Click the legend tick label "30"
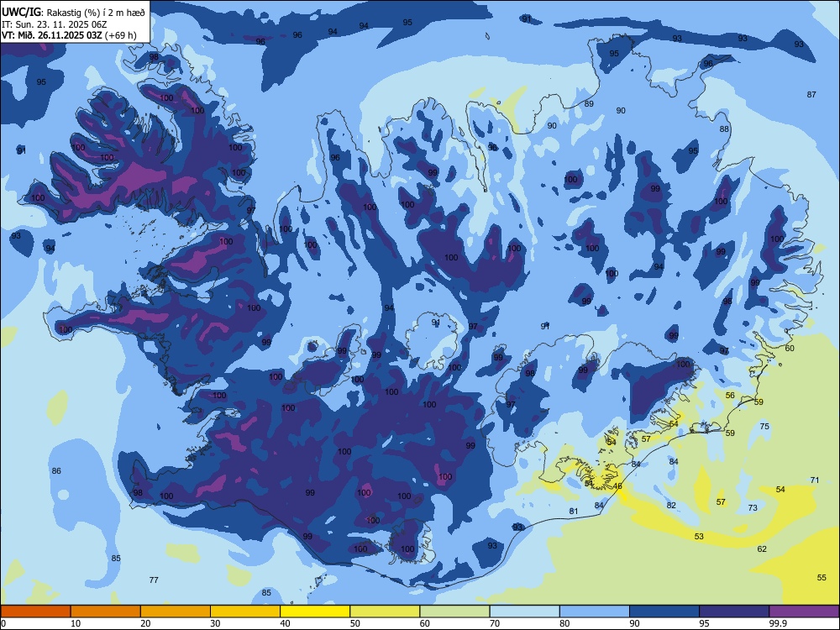The height and width of the screenshot is (630, 840). (x=215, y=623)
